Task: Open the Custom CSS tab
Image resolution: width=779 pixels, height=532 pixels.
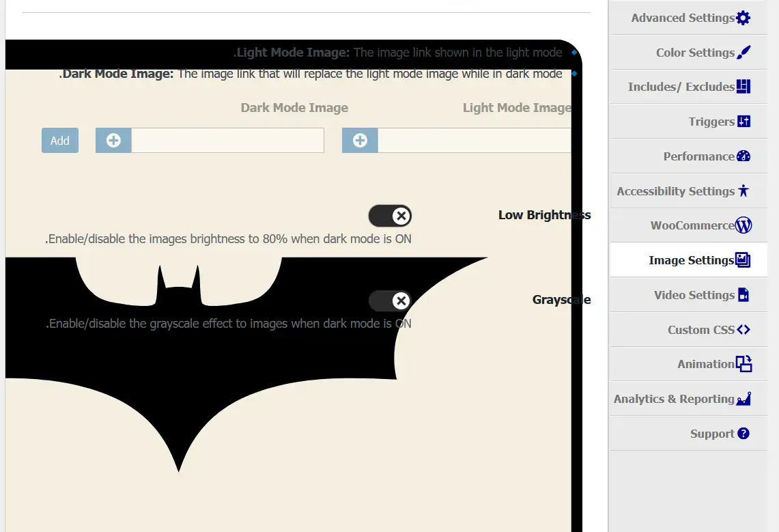Action: tap(689, 329)
